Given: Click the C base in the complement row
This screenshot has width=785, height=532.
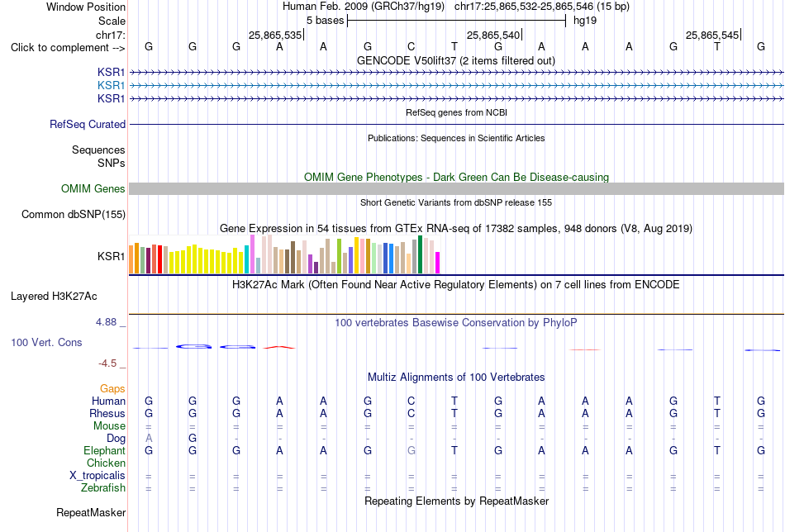Looking at the screenshot, I should click(411, 47).
